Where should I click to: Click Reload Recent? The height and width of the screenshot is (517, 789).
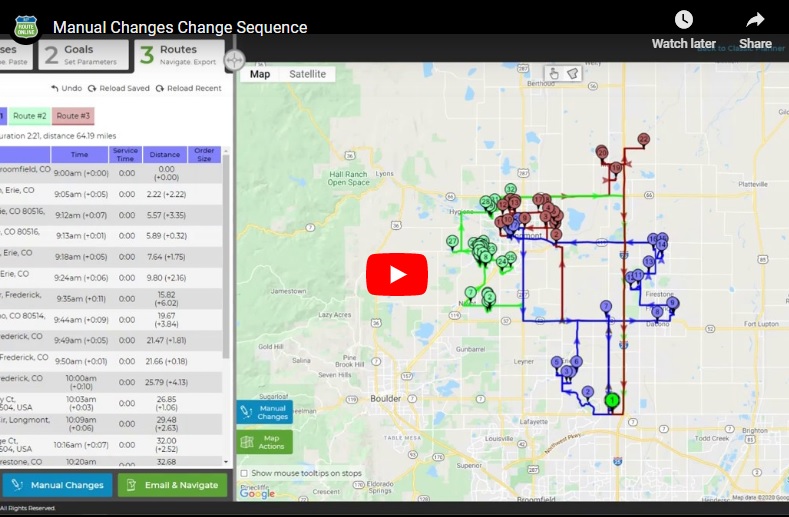pyautogui.click(x=188, y=88)
